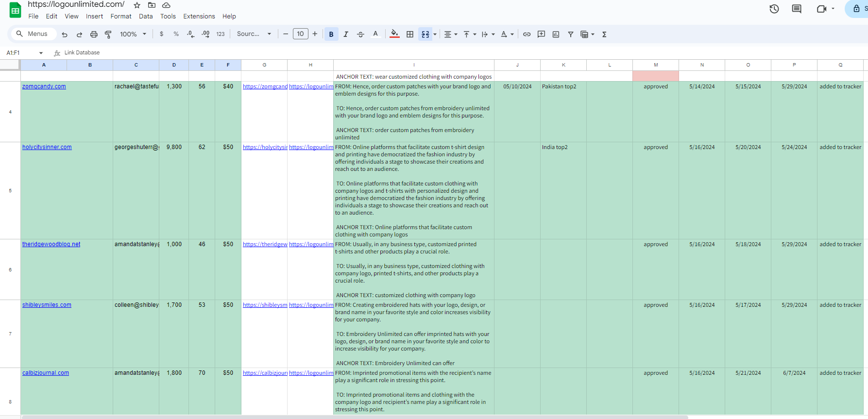868x419 pixels.
Task: Open the fill color picker
Action: pyautogui.click(x=394, y=34)
